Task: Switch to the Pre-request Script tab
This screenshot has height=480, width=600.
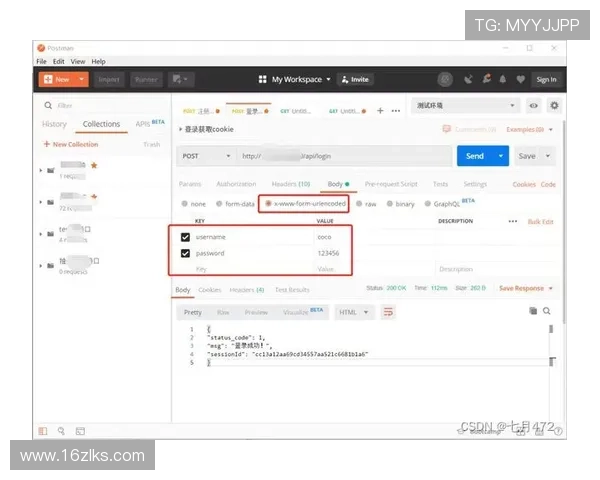Action: point(391,184)
